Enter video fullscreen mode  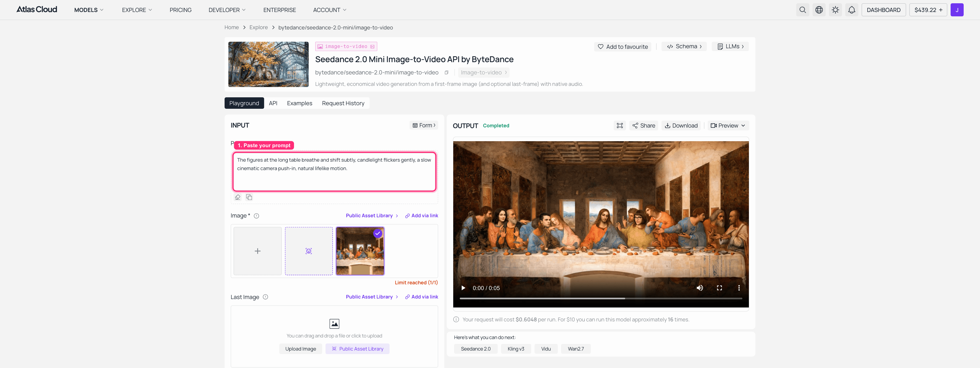click(719, 288)
